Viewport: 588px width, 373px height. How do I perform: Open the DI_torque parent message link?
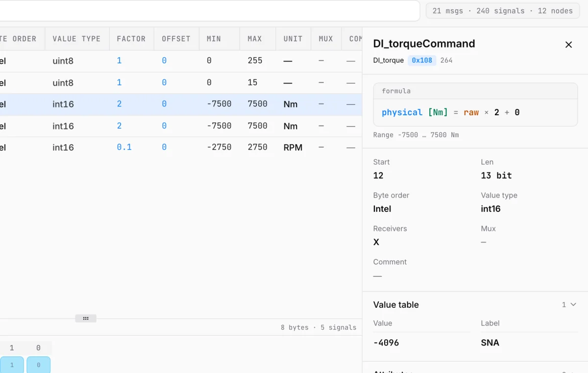(x=389, y=60)
